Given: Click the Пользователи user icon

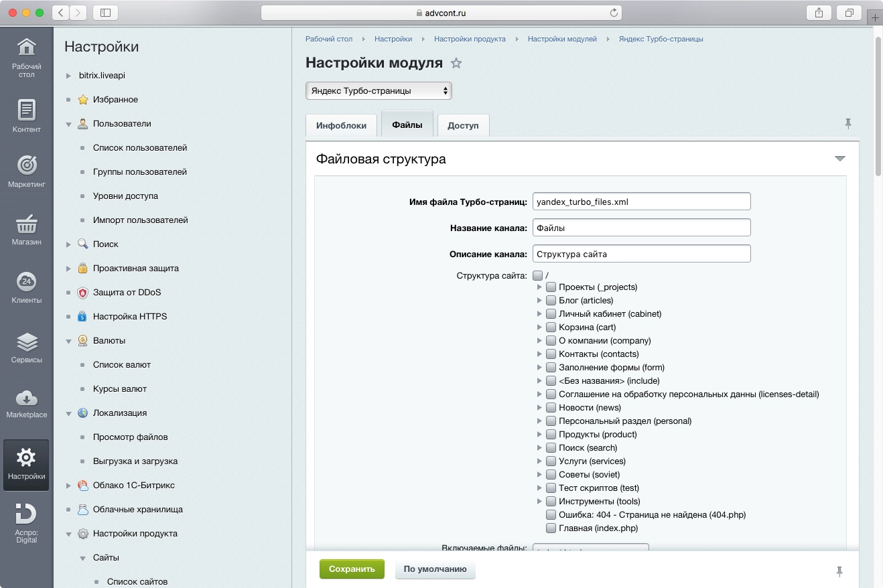Looking at the screenshot, I should [x=83, y=124].
